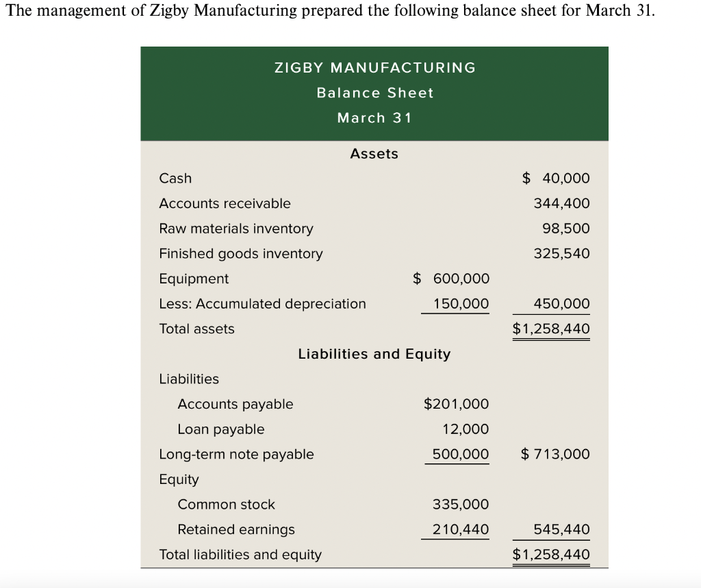Select the ZIGBY MANUFACTURING title banner
Image resolution: width=701 pixels, height=588 pixels.
click(x=374, y=67)
